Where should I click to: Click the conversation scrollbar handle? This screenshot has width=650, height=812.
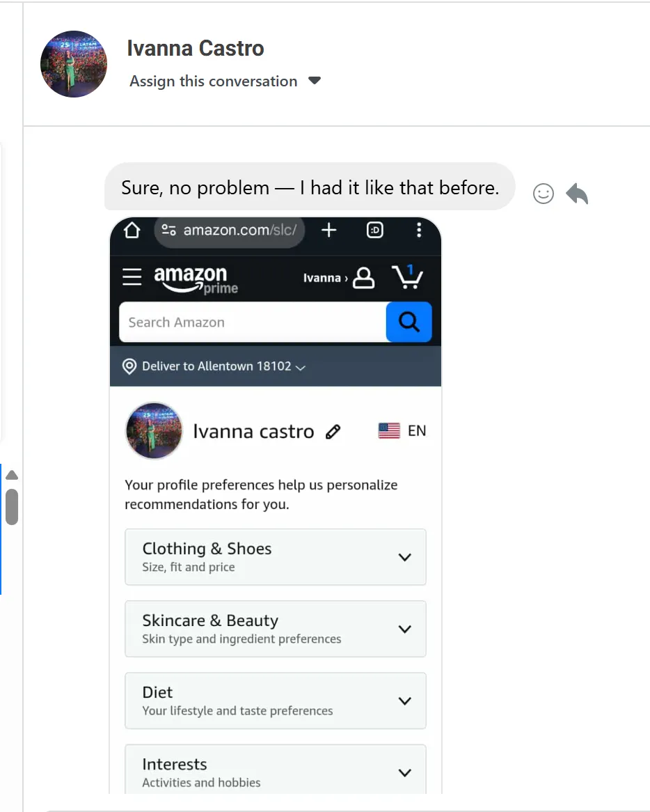[x=12, y=506]
